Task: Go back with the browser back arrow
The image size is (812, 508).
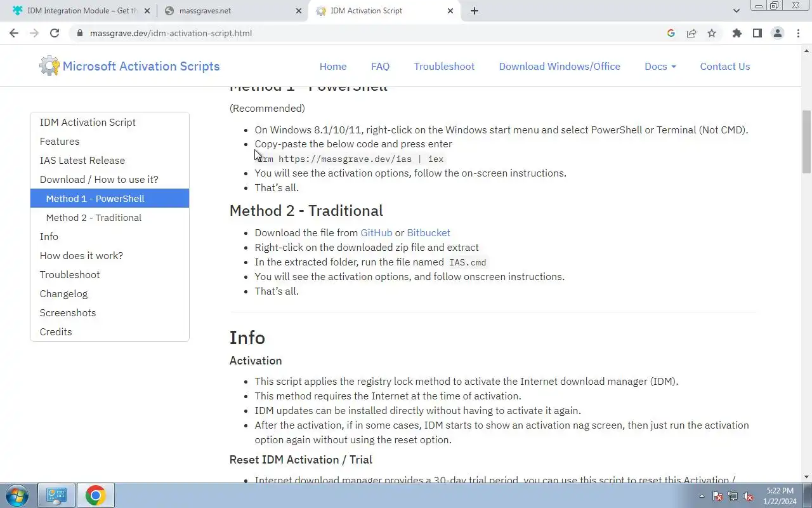Action: click(x=14, y=33)
